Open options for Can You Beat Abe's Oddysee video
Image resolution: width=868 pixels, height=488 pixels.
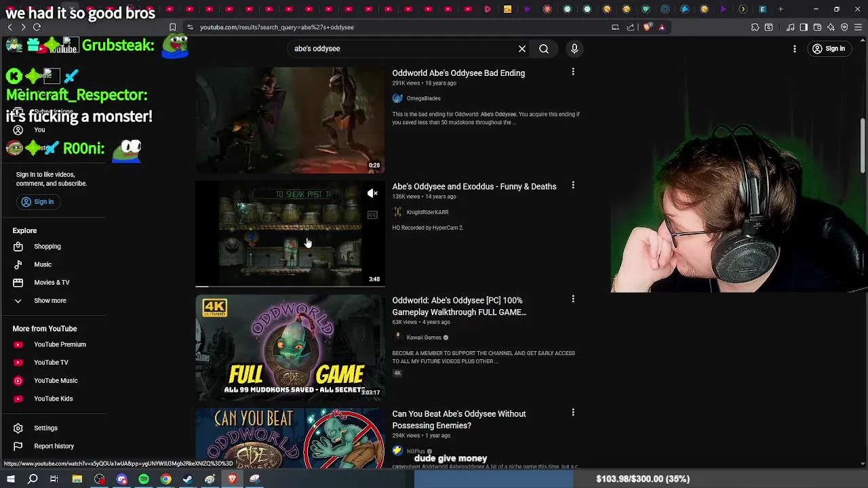click(x=573, y=412)
